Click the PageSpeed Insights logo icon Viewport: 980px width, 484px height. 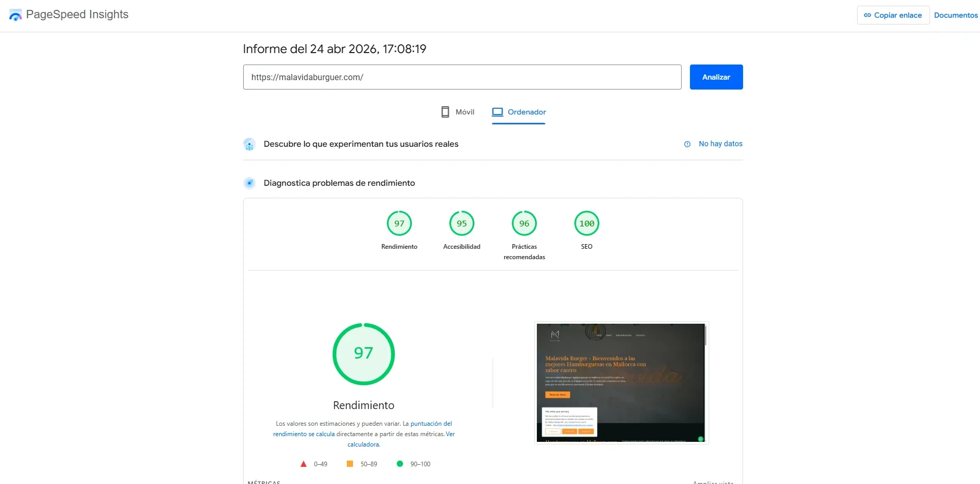(x=16, y=15)
